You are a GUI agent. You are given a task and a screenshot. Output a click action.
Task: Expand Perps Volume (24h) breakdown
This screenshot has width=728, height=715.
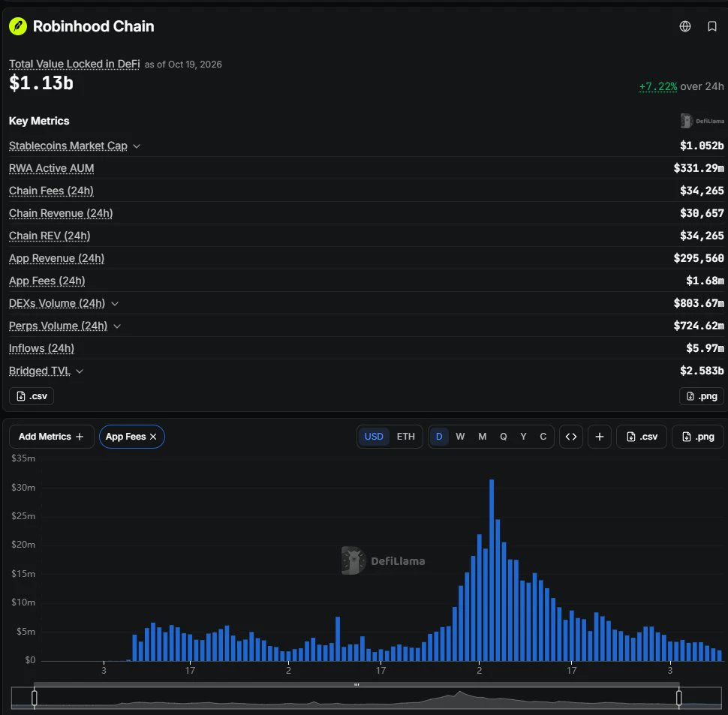pyautogui.click(x=117, y=326)
